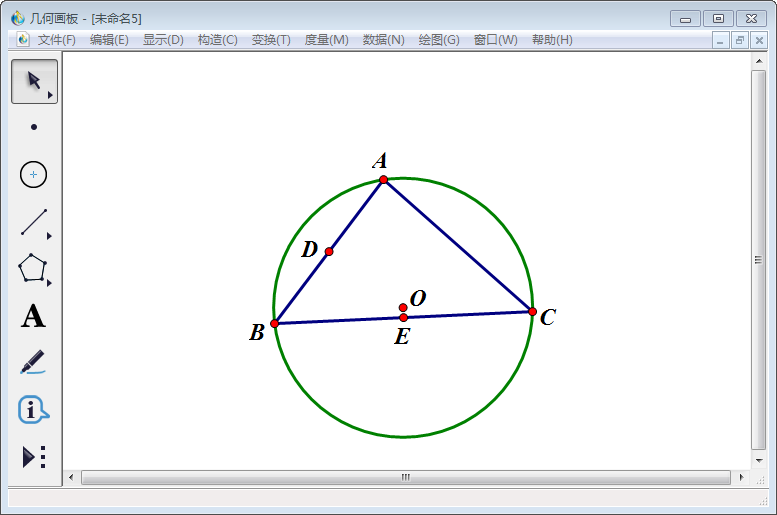Select the Point tool
Image resolution: width=777 pixels, height=515 pixels.
(x=34, y=127)
